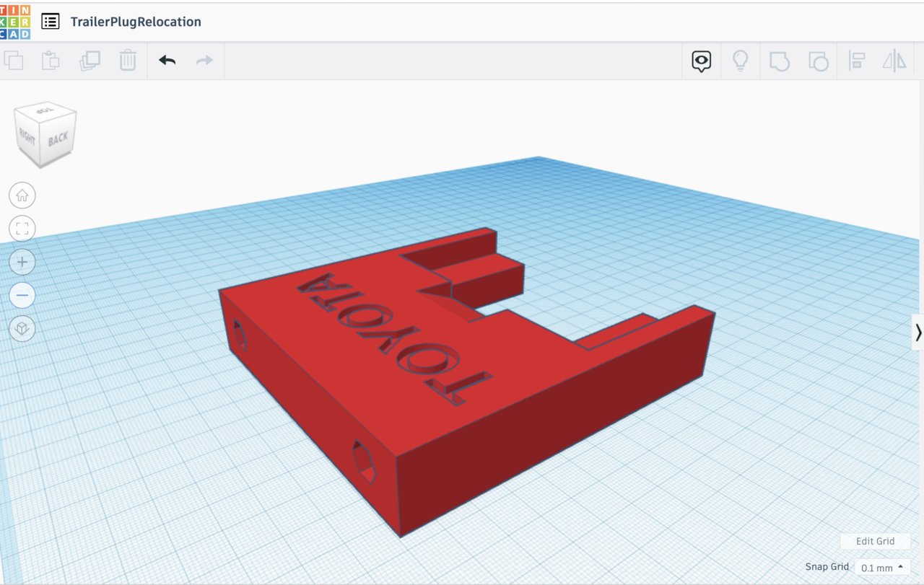The width and height of the screenshot is (924, 585).
Task: Open the Tinkercad home logo
Action: [15, 22]
